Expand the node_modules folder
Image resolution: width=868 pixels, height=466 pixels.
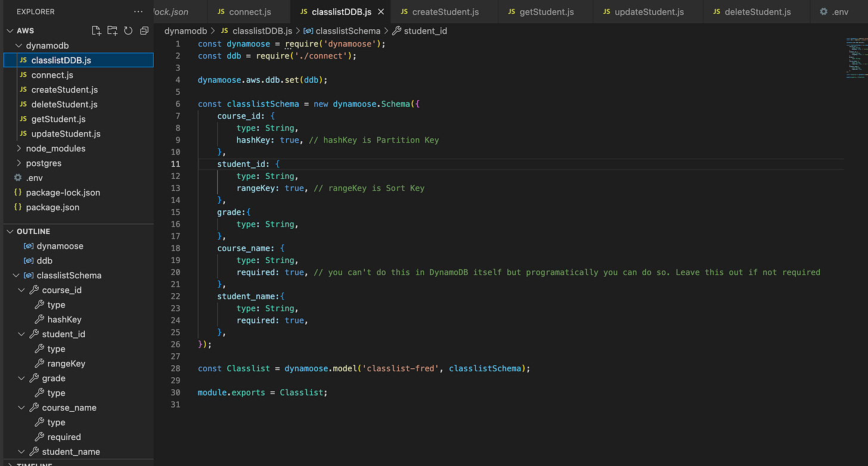click(x=18, y=148)
